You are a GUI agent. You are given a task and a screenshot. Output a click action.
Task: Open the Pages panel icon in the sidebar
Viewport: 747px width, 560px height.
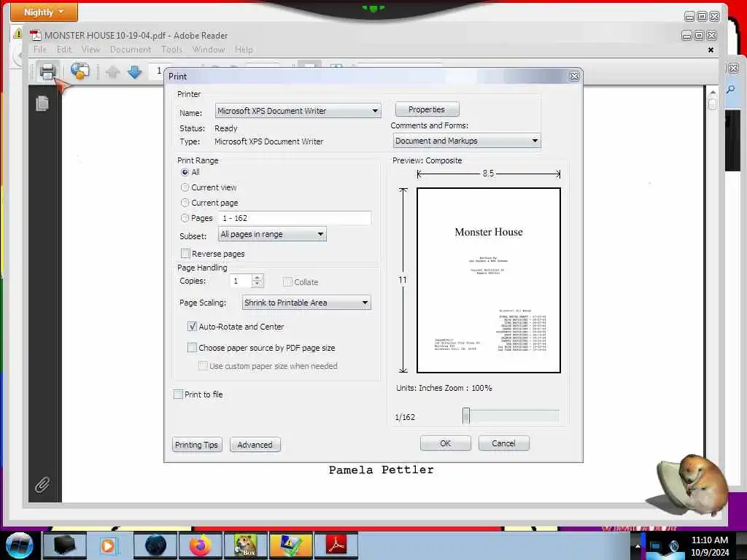click(42, 103)
